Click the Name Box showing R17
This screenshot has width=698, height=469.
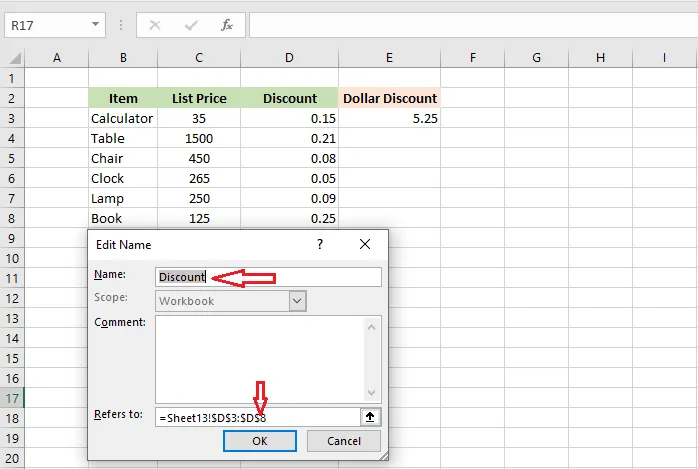coord(55,25)
